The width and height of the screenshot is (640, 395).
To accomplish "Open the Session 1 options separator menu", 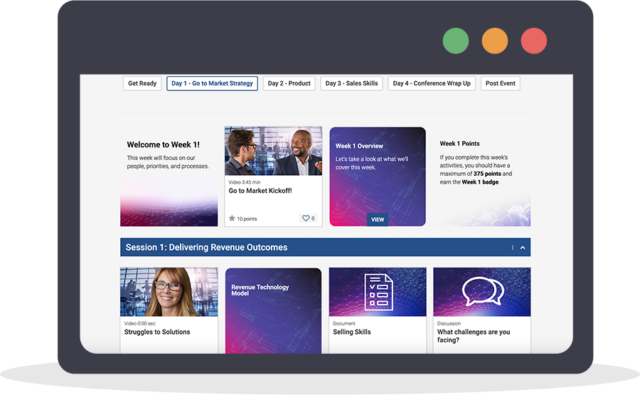I will (512, 248).
